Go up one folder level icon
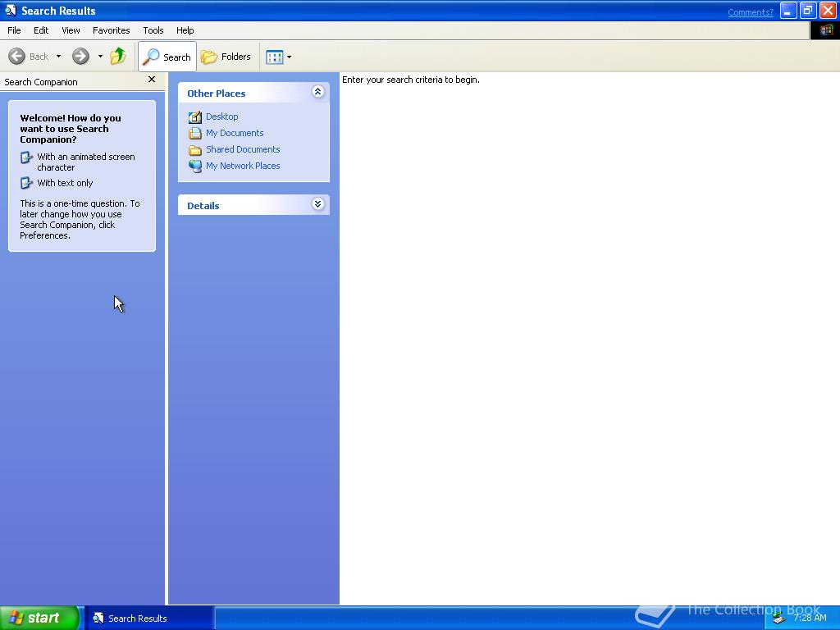The image size is (840, 630). tap(118, 57)
